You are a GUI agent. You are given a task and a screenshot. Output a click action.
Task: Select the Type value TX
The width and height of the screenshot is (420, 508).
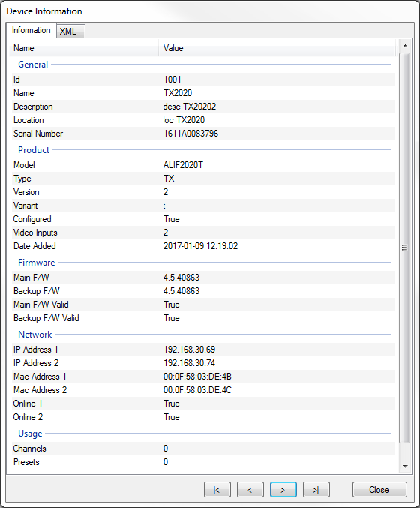(x=169, y=179)
